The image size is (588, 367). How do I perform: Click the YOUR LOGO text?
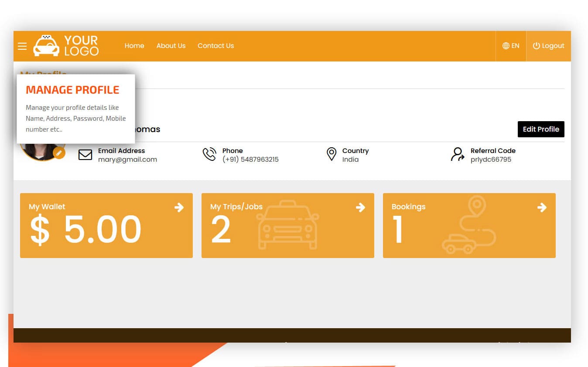click(82, 46)
